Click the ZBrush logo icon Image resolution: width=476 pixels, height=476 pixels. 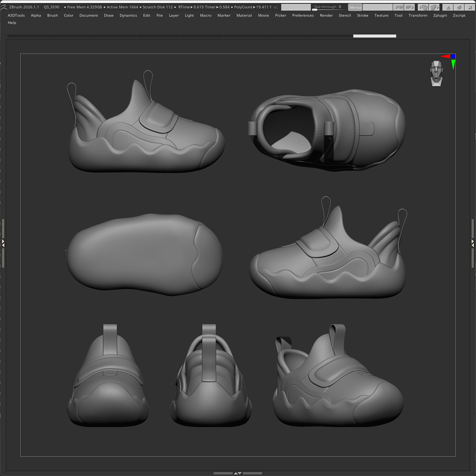(5, 7)
